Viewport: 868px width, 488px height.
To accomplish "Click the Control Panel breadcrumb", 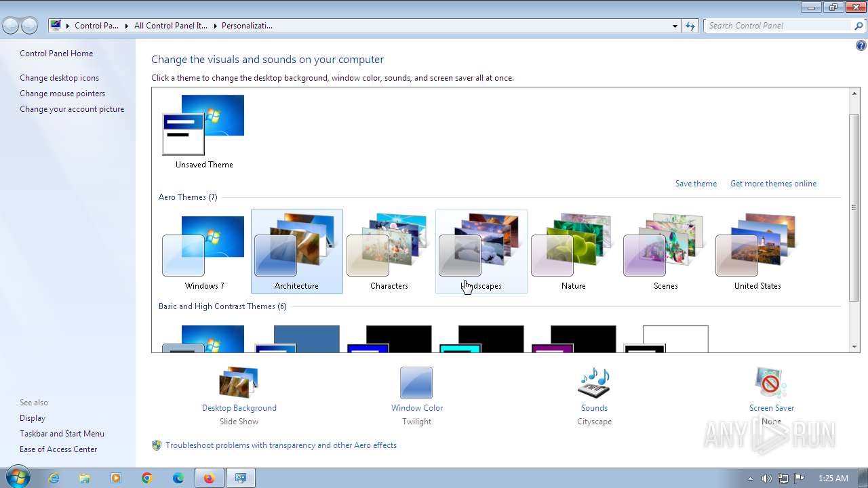I will click(x=96, y=26).
